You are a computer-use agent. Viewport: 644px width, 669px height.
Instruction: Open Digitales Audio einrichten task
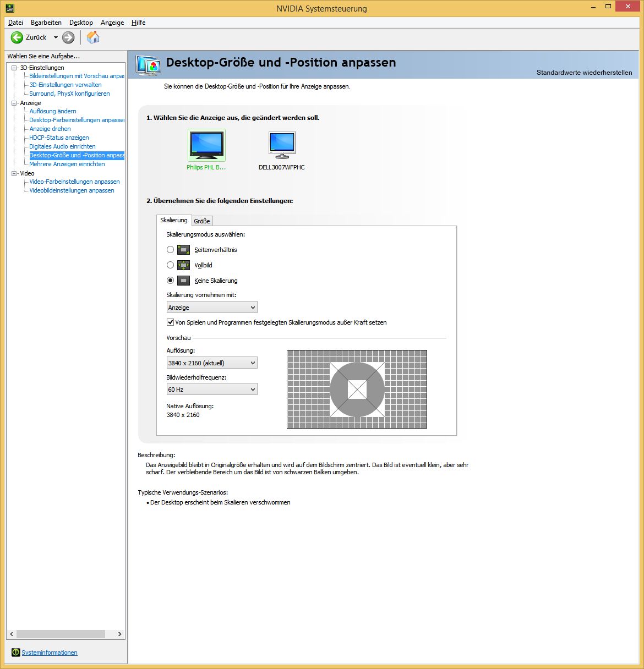click(63, 146)
